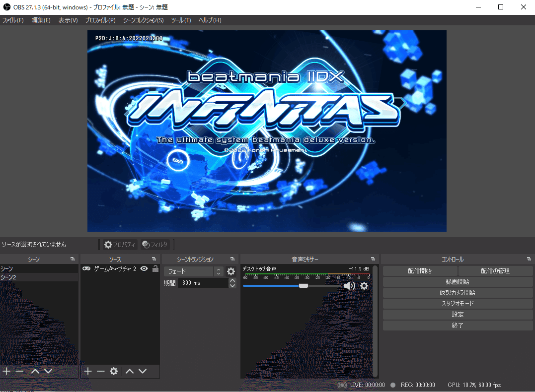Click the -11.2 dB volume readout
The image size is (535, 392).
pyautogui.click(x=359, y=268)
